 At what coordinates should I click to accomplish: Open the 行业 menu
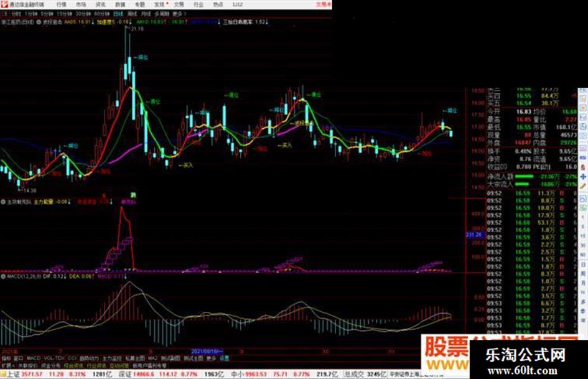198,4
